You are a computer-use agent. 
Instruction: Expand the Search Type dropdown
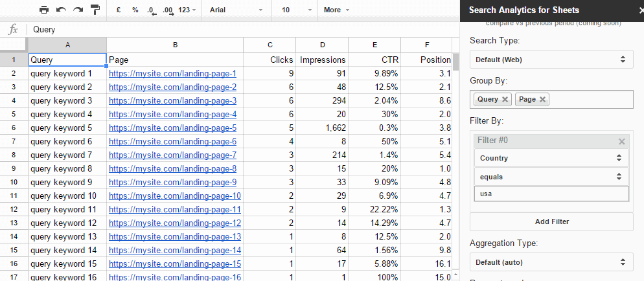tap(551, 60)
